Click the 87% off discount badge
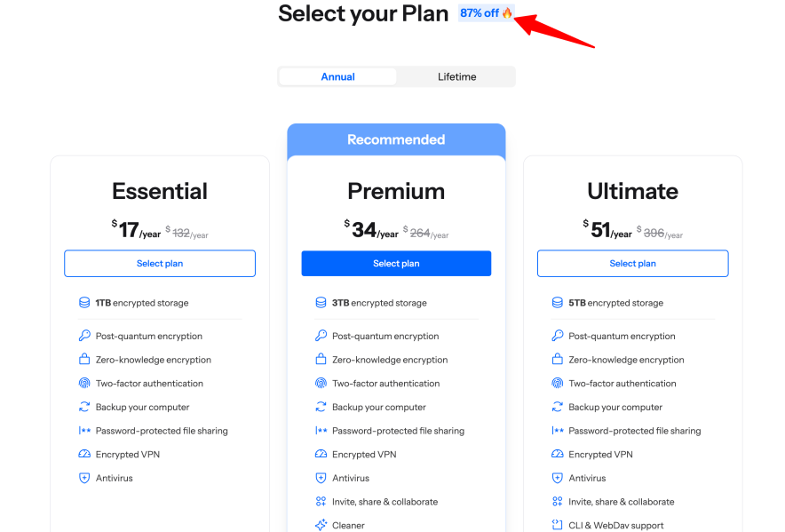 click(x=486, y=13)
